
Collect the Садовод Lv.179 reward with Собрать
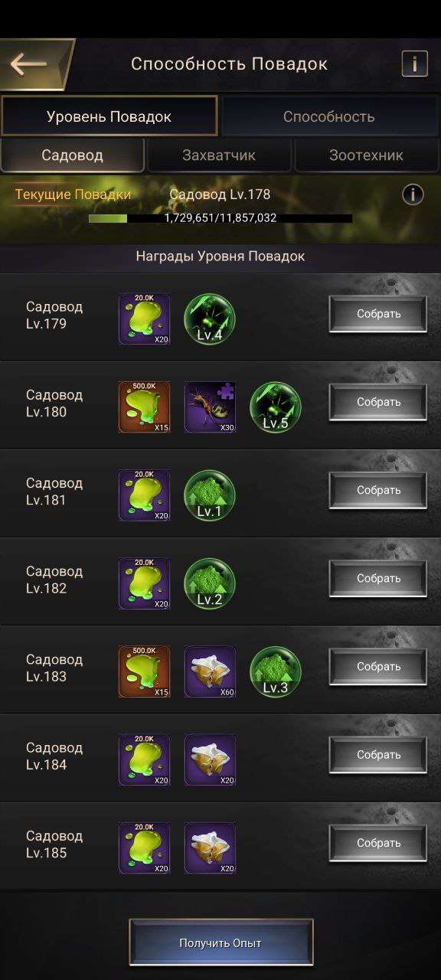(378, 314)
